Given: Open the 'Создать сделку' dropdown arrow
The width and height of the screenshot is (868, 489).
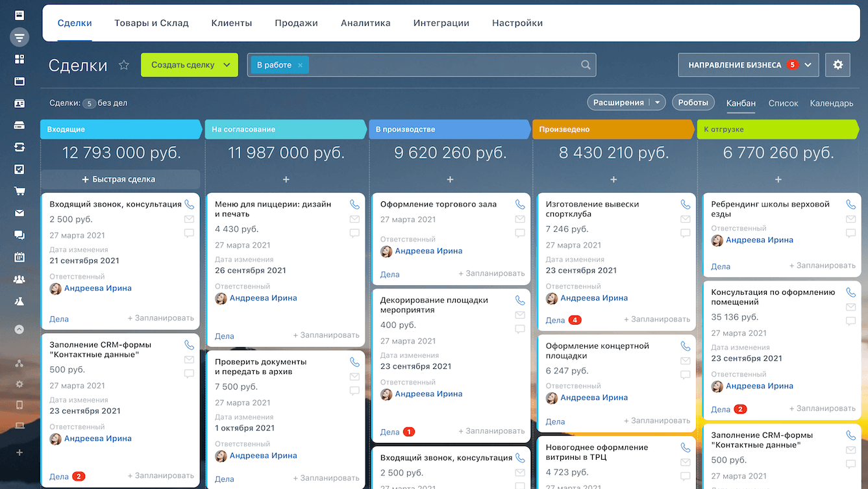Looking at the screenshot, I should [x=227, y=65].
